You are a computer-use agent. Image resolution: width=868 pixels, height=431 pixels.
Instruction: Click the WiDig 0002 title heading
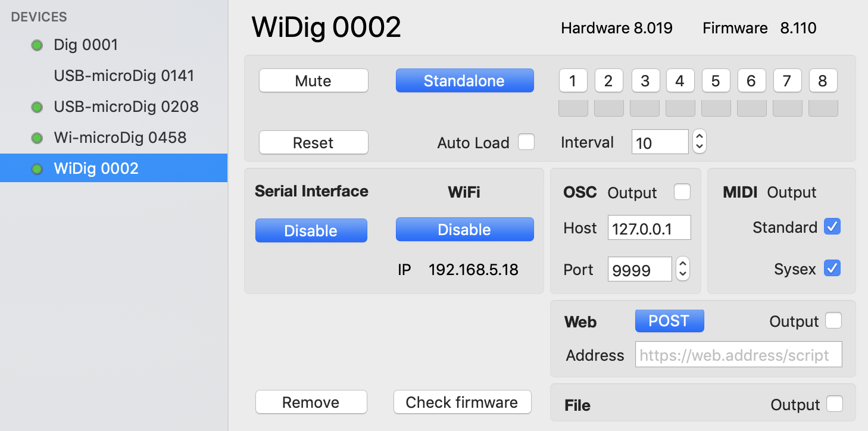pyautogui.click(x=326, y=27)
